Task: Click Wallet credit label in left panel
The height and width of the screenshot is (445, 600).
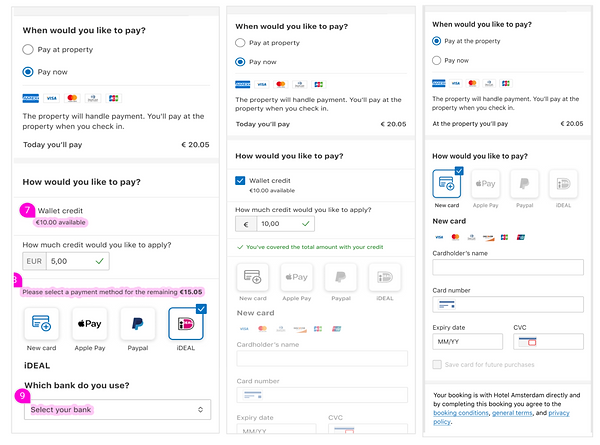Action: (60, 211)
